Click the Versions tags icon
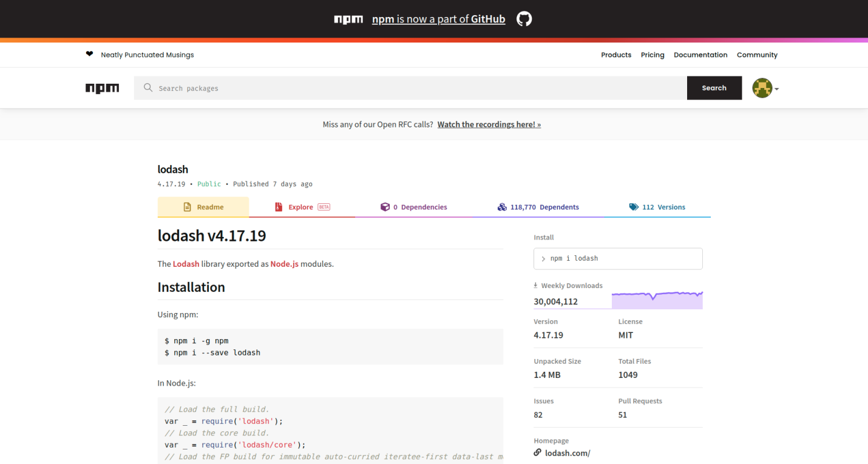 (x=634, y=207)
